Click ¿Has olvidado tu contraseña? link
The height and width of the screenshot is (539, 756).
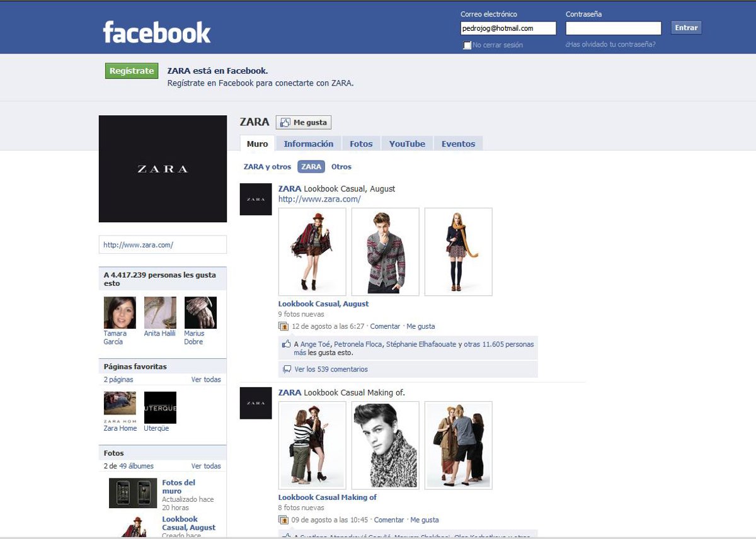pos(610,44)
